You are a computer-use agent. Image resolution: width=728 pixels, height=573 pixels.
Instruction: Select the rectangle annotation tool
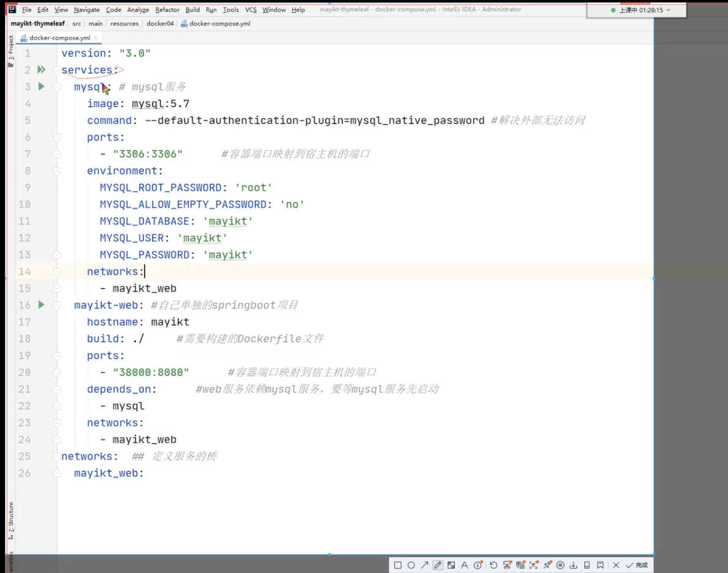tap(396, 564)
